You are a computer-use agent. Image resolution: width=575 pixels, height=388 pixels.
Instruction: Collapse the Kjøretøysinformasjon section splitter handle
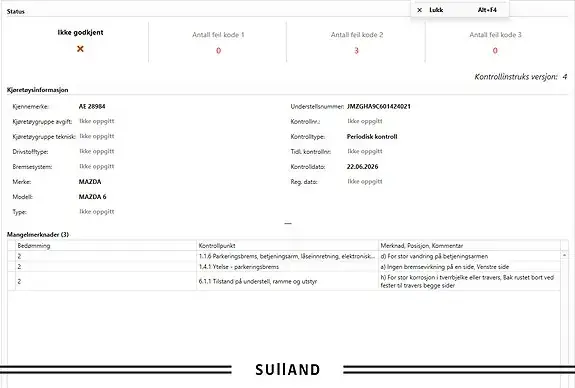288,223
